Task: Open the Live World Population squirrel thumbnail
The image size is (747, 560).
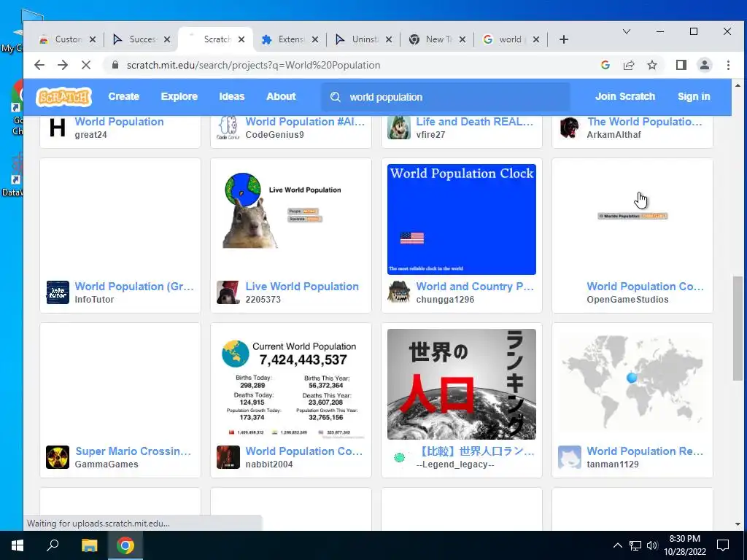Action: [x=291, y=219]
